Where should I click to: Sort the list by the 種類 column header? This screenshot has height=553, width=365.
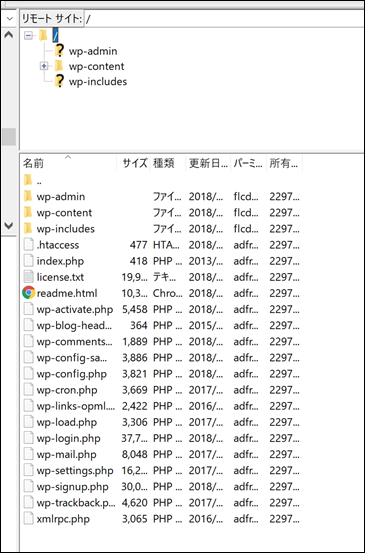coord(168,163)
